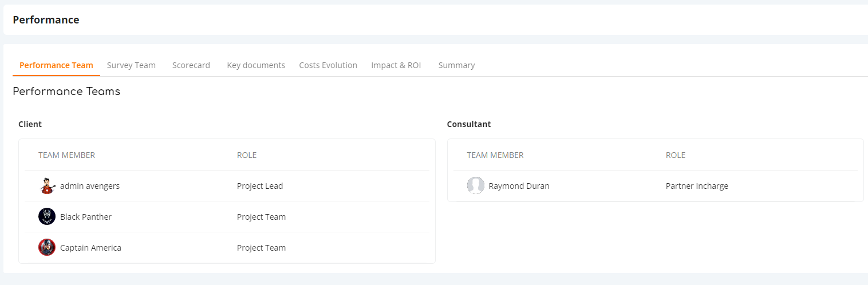Click the Partner Incharge role cell
This screenshot has width=868, height=285.
tap(697, 186)
